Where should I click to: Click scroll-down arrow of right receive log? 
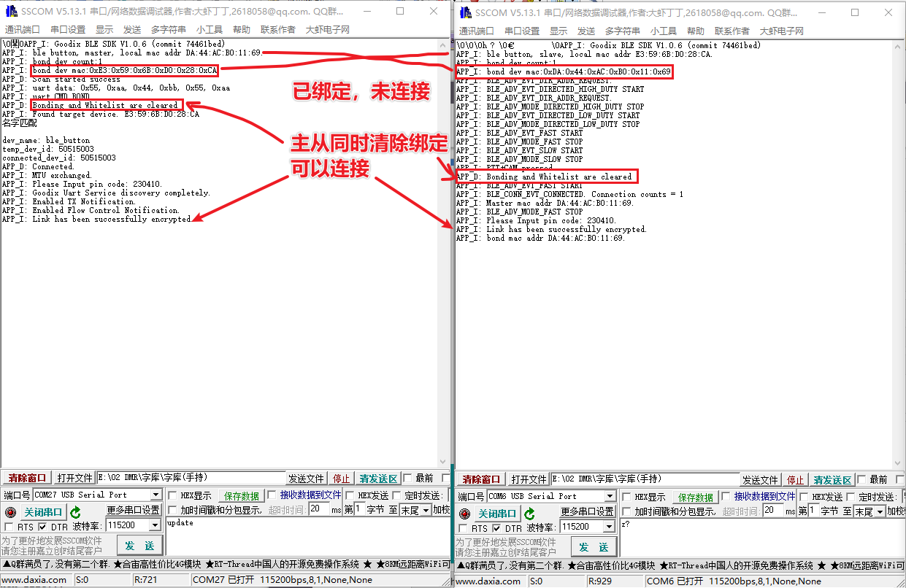pos(899,463)
